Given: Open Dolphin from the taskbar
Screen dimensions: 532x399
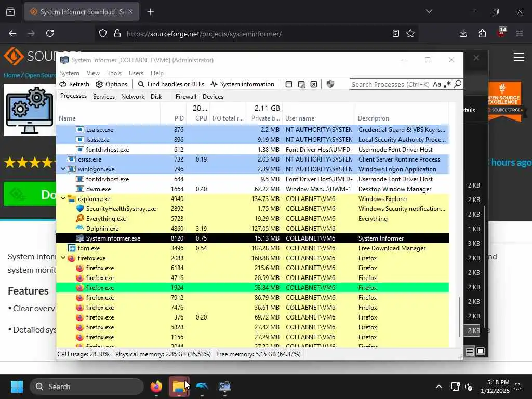Looking at the screenshot, I should (x=202, y=387).
